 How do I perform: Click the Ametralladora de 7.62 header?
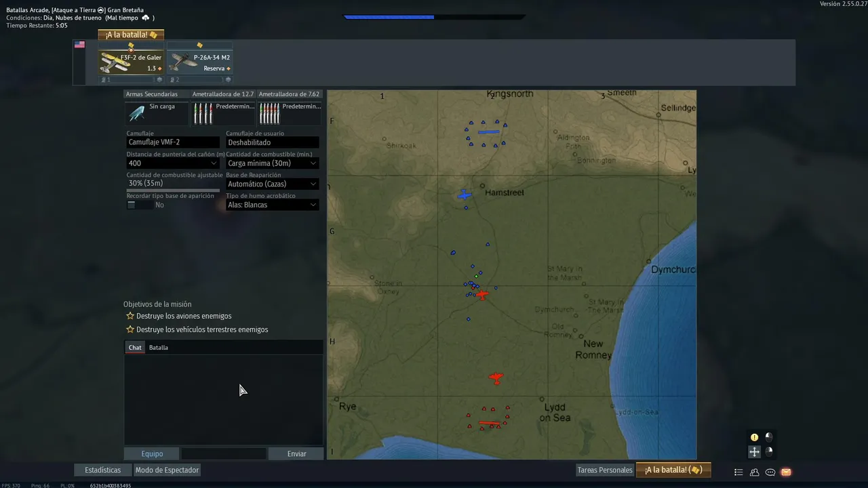pyautogui.click(x=289, y=94)
